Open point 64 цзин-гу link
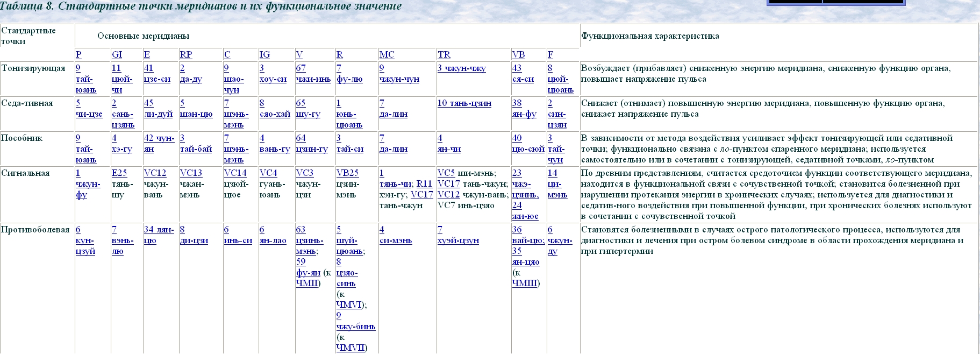This screenshot has height=354, width=980. (312, 144)
